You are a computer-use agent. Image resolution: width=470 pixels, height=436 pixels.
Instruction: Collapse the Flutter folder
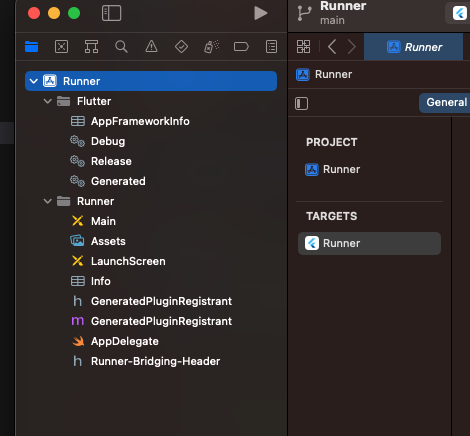(x=48, y=101)
